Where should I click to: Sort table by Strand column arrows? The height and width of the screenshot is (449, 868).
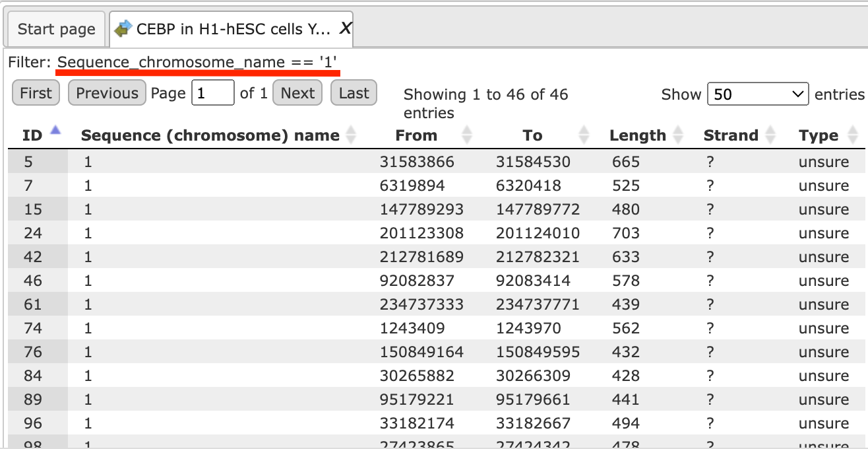point(770,135)
